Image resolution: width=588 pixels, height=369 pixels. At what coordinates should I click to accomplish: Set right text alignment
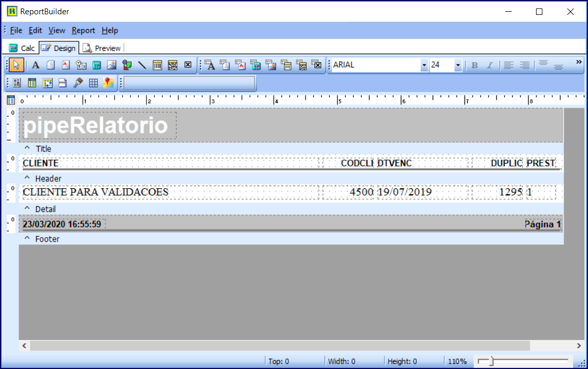point(524,65)
